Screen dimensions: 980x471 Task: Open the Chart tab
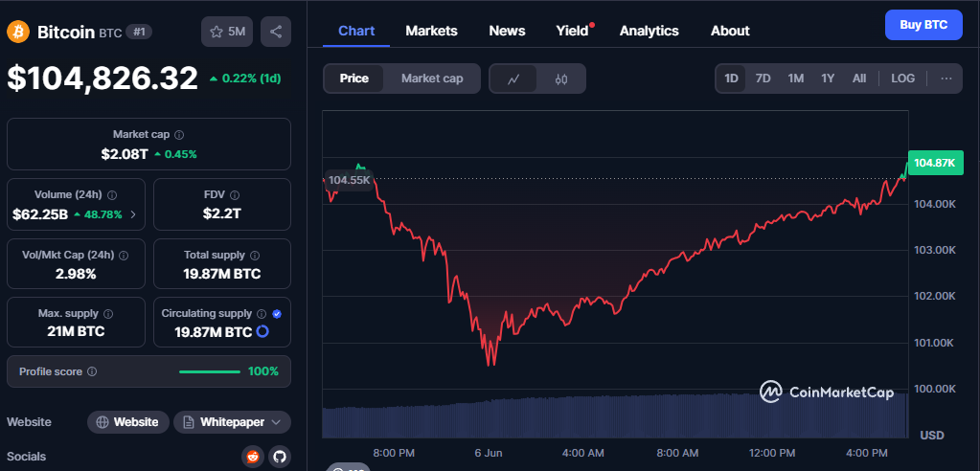pyautogui.click(x=356, y=31)
